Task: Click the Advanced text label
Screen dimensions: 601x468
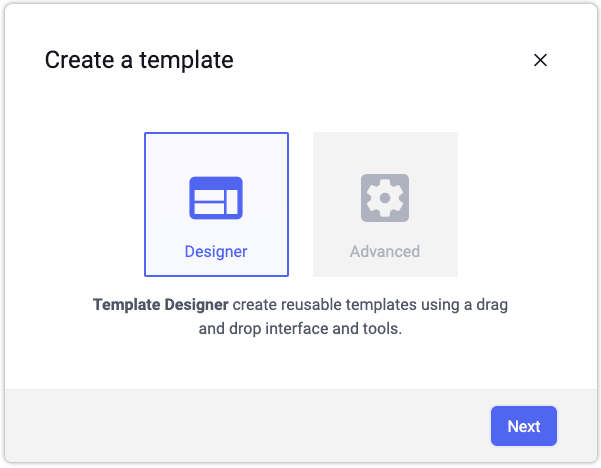Action: (385, 252)
